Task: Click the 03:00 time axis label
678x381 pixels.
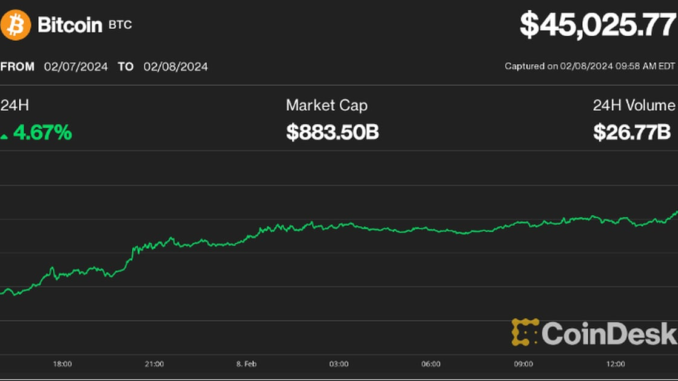Action: pos(339,364)
